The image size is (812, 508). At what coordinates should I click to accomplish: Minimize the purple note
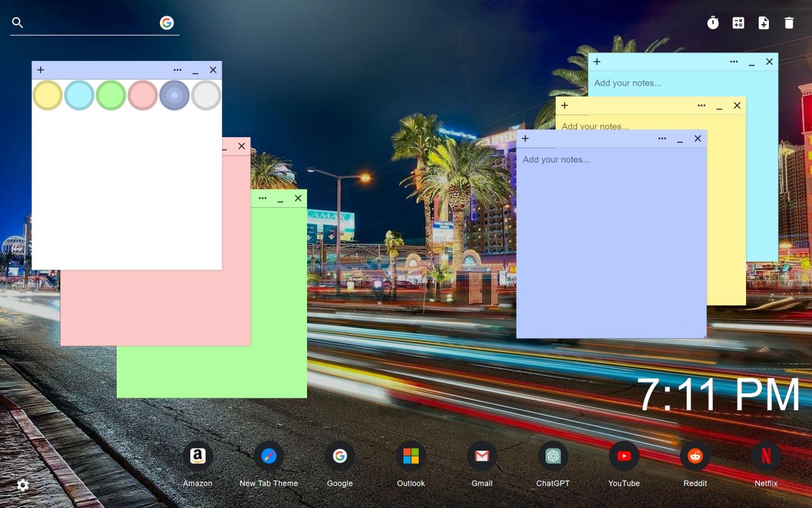[x=680, y=139]
